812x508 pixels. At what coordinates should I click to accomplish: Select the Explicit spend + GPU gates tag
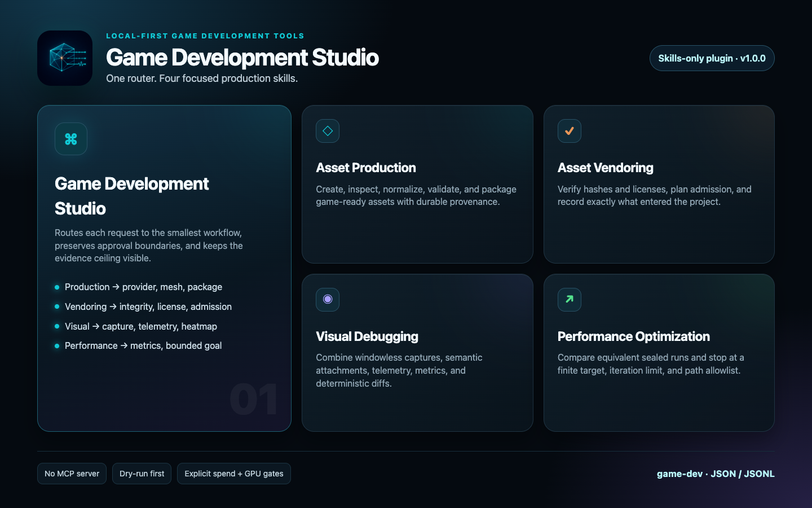coord(234,474)
